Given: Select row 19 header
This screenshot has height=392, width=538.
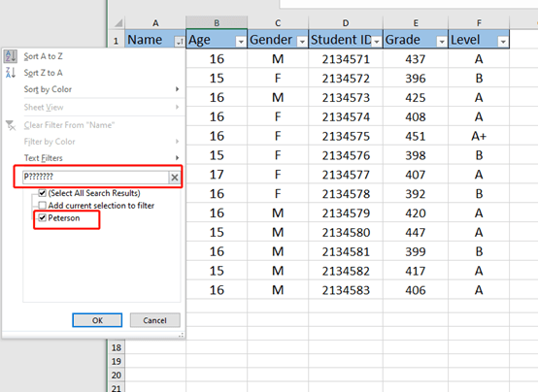Looking at the screenshot, I should pos(117,361).
